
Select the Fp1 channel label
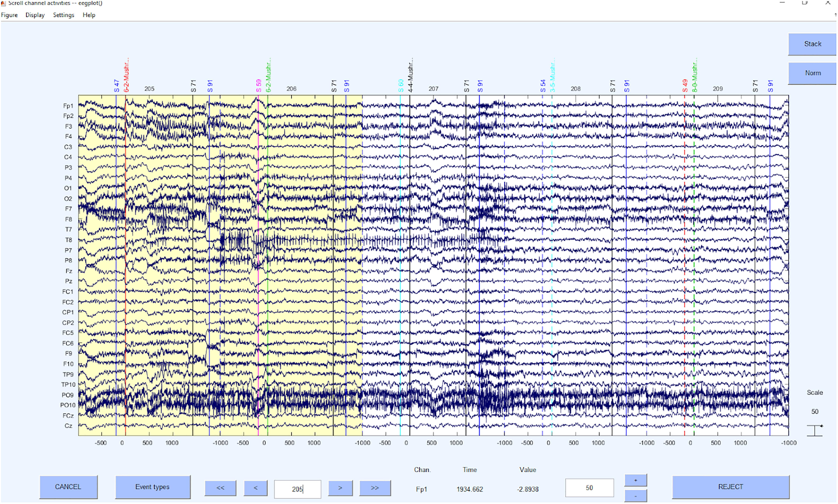click(x=68, y=106)
